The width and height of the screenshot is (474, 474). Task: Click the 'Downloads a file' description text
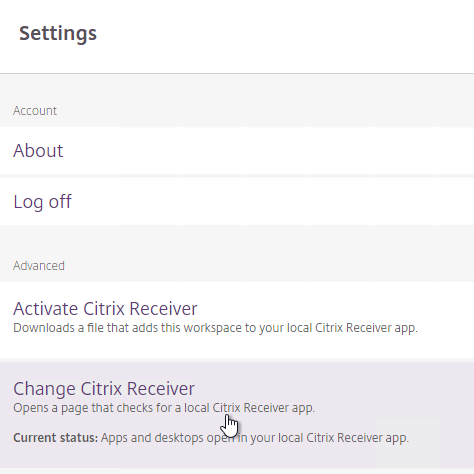(215, 328)
